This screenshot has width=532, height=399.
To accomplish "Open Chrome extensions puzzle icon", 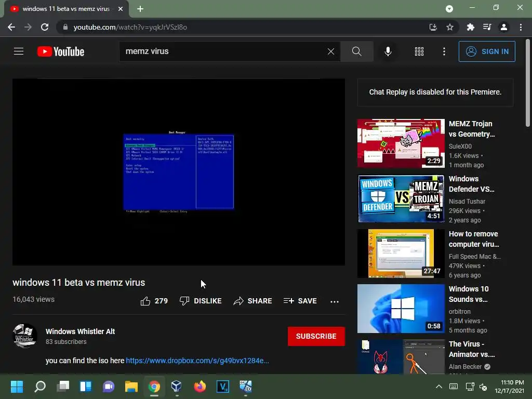I will 470,27.
